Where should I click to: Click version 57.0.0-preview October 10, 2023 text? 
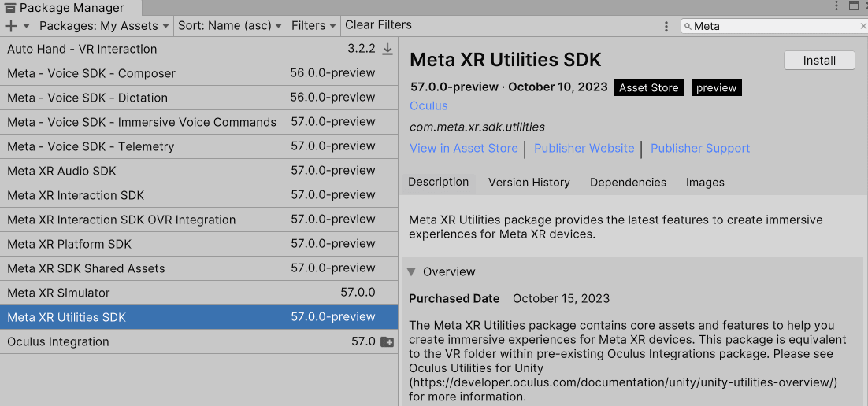coord(509,87)
